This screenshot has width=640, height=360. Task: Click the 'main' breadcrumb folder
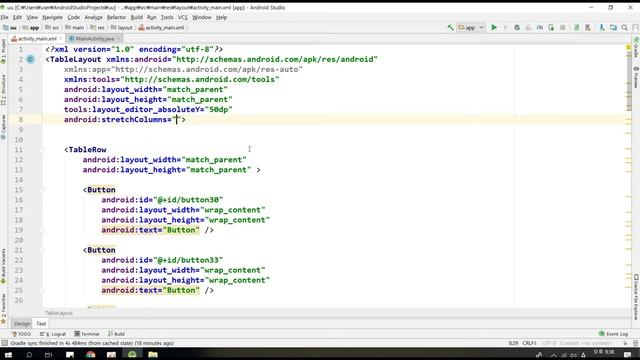click(75, 28)
